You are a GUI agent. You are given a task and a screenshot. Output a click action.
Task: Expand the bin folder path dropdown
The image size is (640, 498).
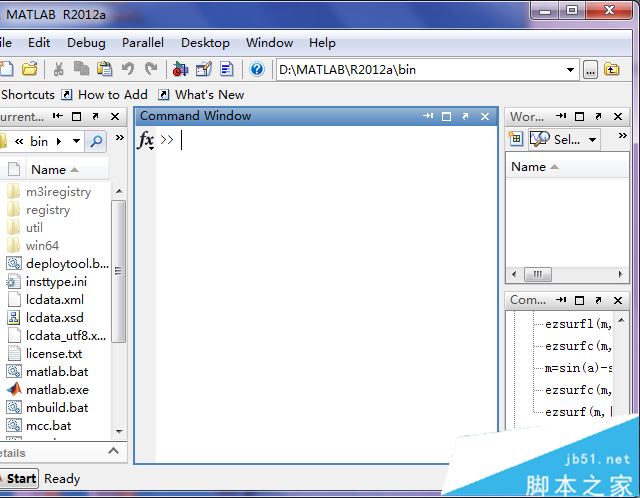[76, 141]
